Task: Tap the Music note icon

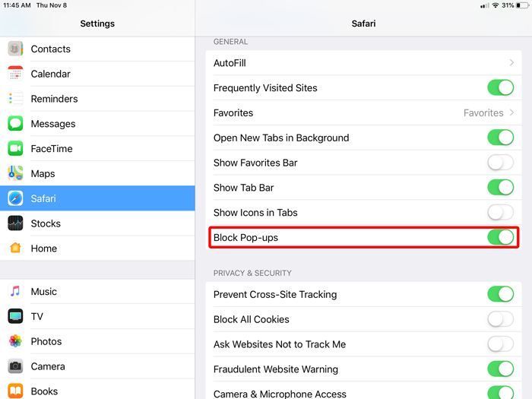Action: click(15, 291)
